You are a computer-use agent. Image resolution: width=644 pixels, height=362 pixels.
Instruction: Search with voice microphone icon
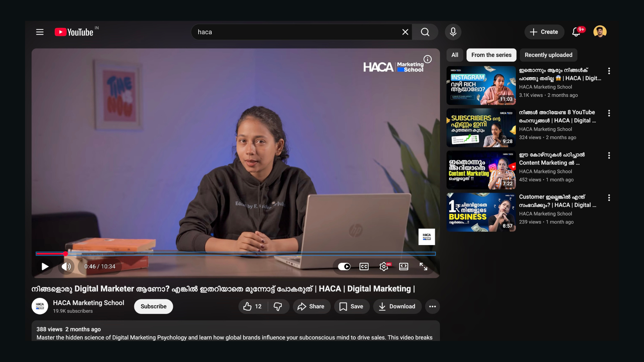453,32
